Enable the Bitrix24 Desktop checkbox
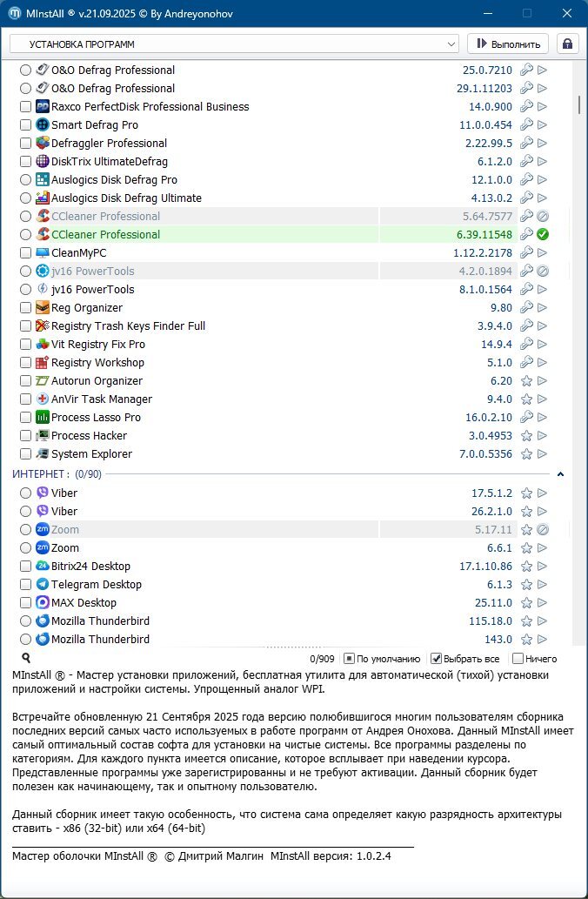Viewport: 588px width, 899px height. click(26, 567)
